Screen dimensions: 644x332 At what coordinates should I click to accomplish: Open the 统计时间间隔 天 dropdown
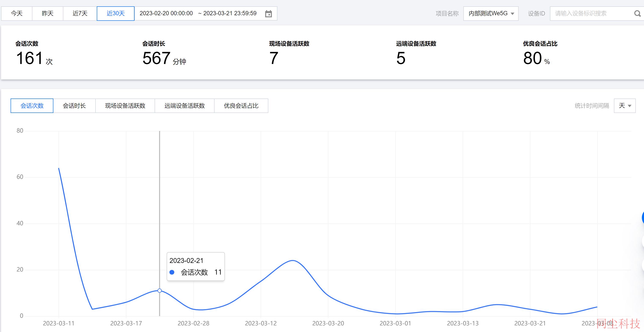pyautogui.click(x=625, y=106)
